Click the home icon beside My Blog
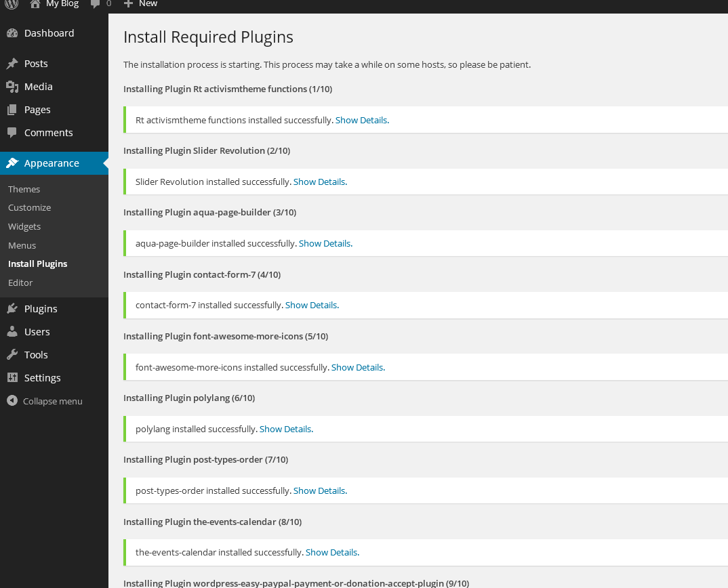The width and height of the screenshot is (728, 588). point(35,4)
